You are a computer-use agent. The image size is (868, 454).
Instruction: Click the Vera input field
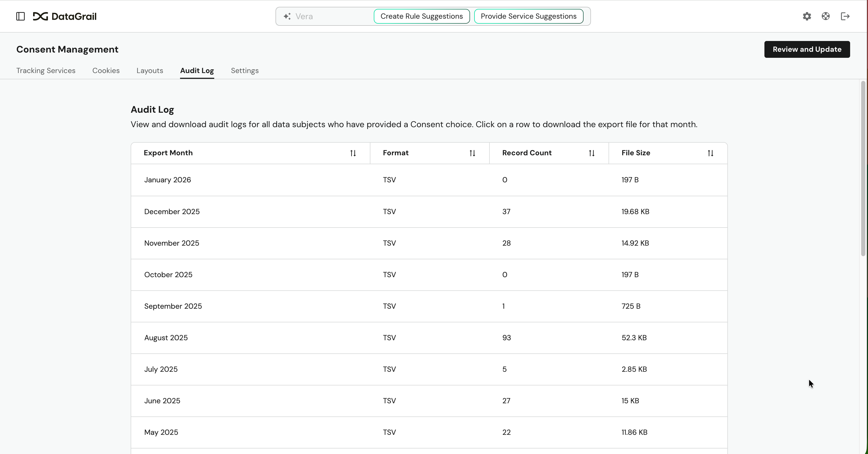(324, 16)
